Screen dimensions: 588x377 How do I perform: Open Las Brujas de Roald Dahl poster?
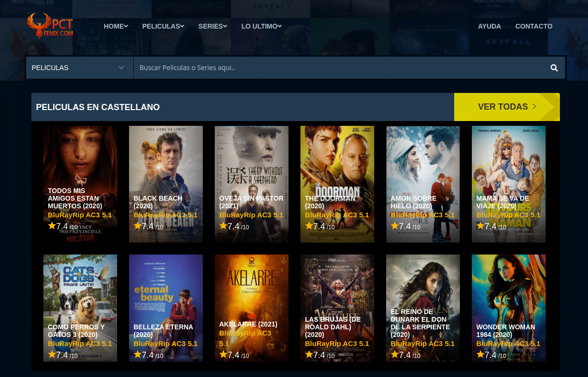[337, 308]
